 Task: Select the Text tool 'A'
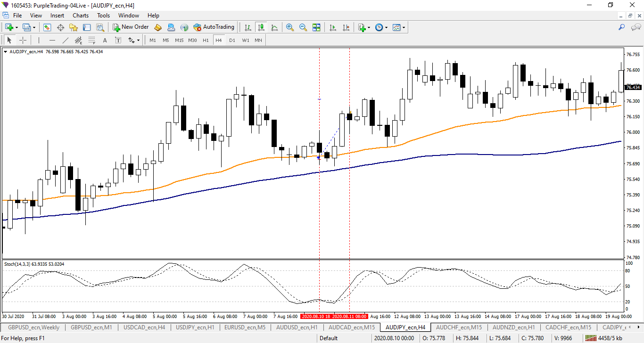coord(105,40)
